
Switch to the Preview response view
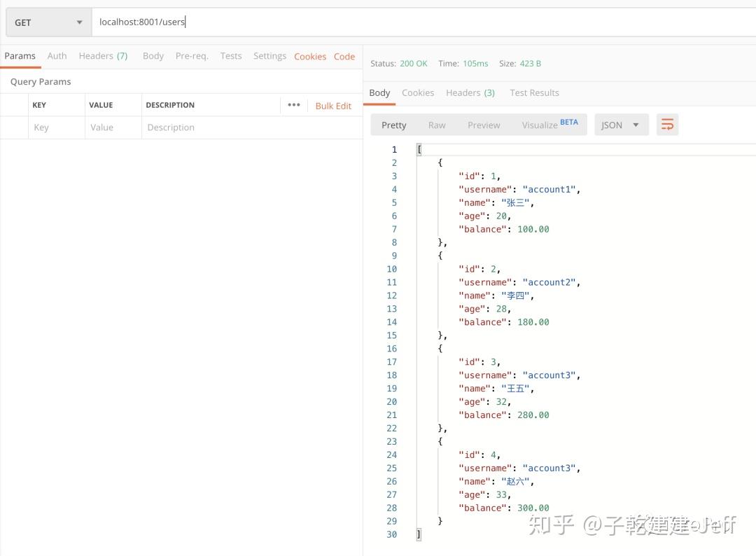[484, 124]
